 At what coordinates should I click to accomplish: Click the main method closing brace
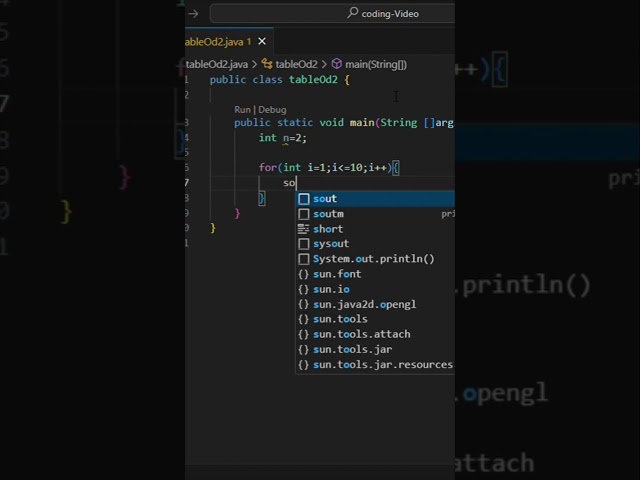point(237,213)
